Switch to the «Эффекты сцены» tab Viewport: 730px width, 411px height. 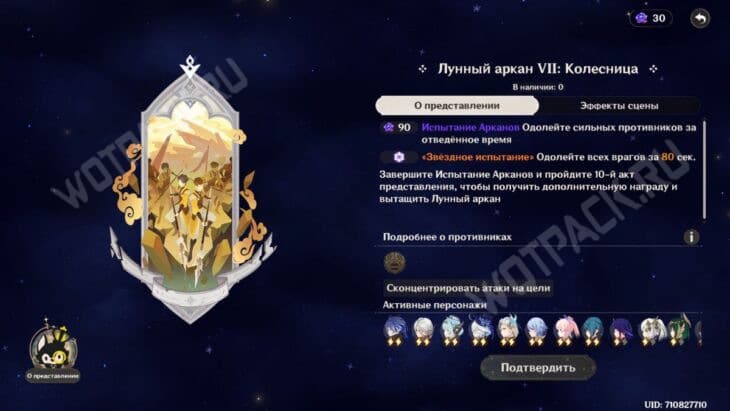tap(619, 106)
